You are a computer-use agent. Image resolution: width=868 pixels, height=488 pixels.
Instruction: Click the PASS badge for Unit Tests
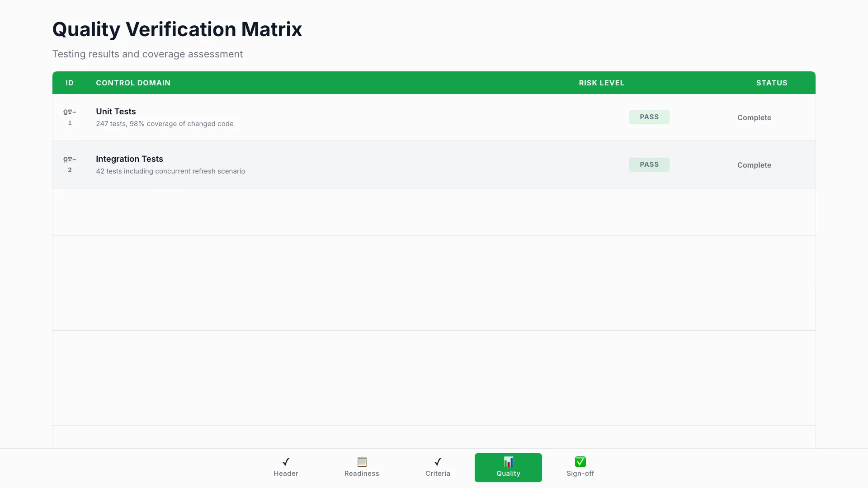coord(649,117)
